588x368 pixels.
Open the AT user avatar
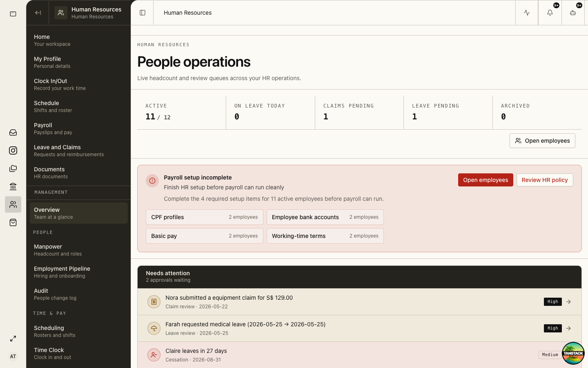click(13, 357)
